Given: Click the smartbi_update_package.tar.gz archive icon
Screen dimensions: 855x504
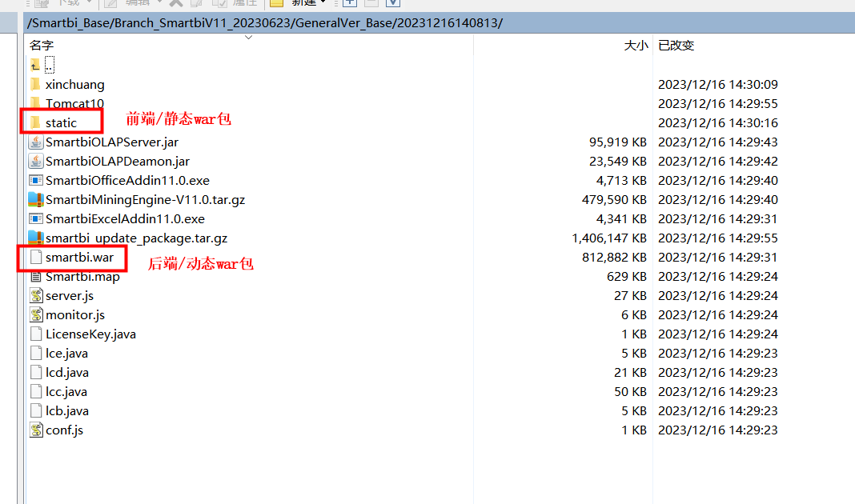Looking at the screenshot, I should (35, 238).
